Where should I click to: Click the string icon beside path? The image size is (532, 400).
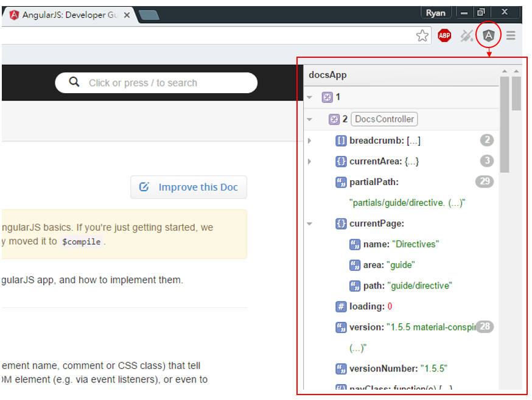[354, 286]
